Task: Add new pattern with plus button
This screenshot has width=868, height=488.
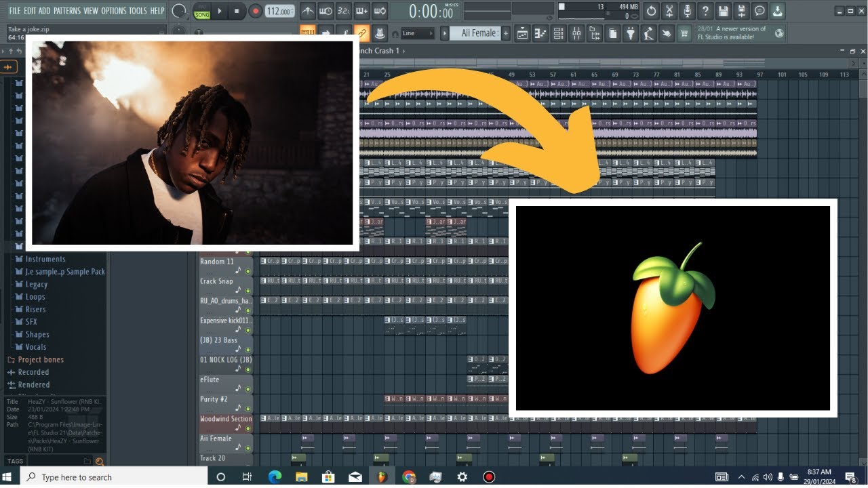Action: (505, 33)
